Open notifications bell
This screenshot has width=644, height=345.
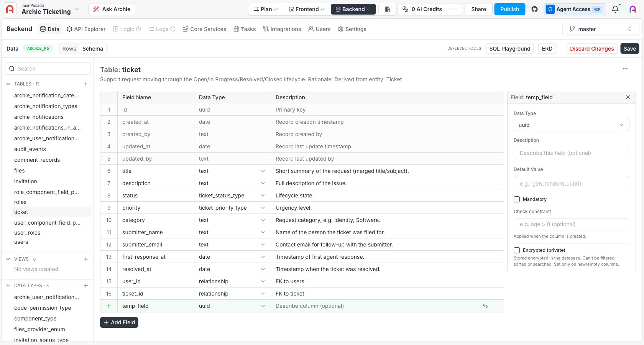pyautogui.click(x=615, y=9)
